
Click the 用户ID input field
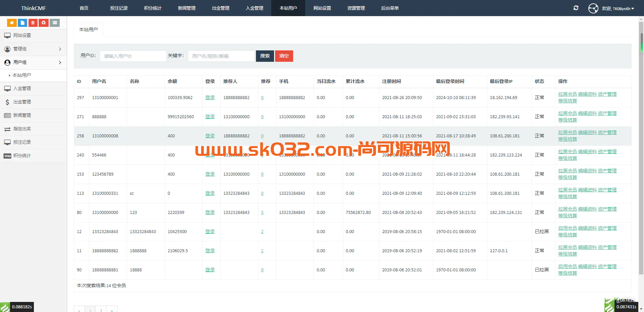point(133,56)
